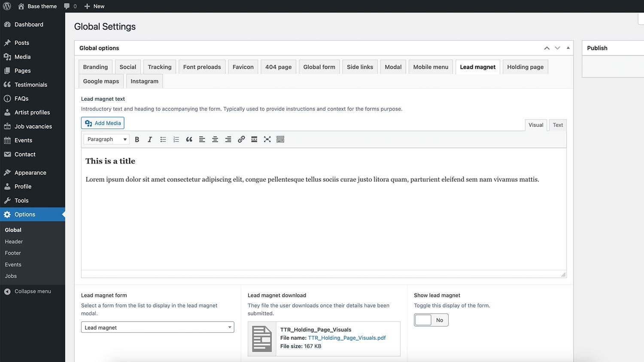Enter fullscreen editor mode
This screenshot has height=362, width=644.
point(267,139)
